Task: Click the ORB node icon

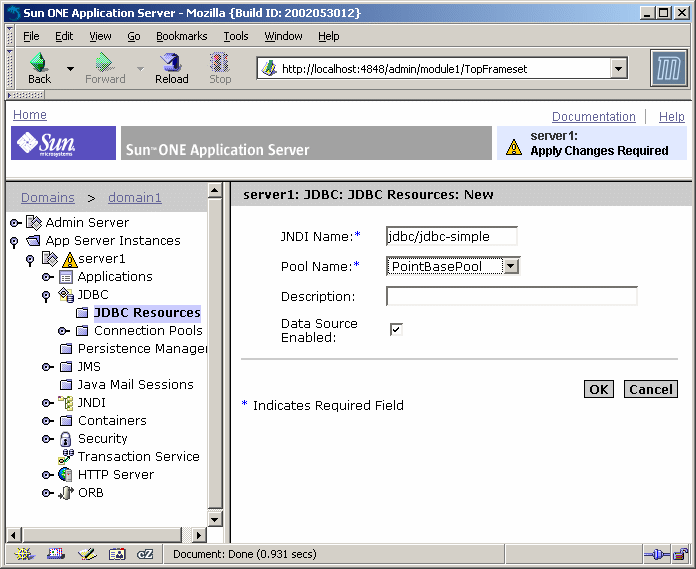Action: (66, 493)
